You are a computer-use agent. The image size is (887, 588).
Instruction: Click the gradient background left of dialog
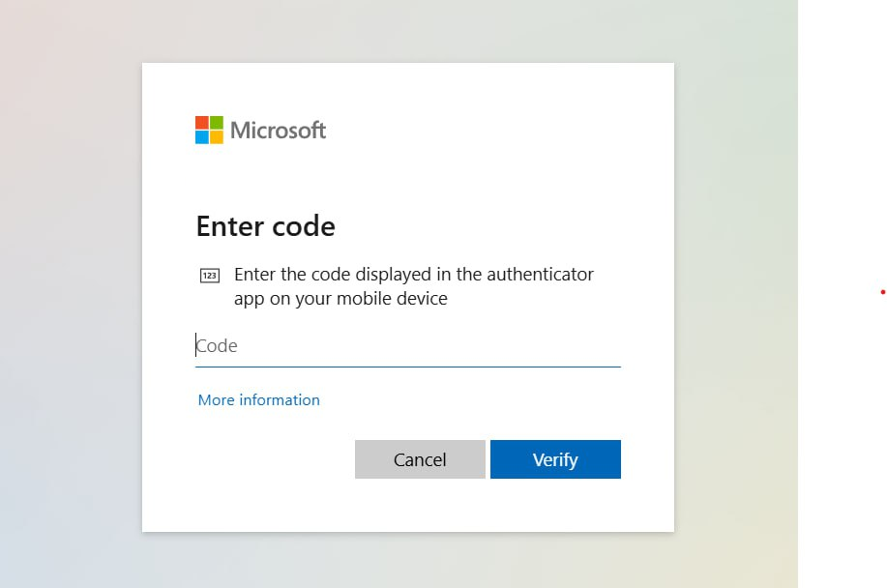[71, 294]
